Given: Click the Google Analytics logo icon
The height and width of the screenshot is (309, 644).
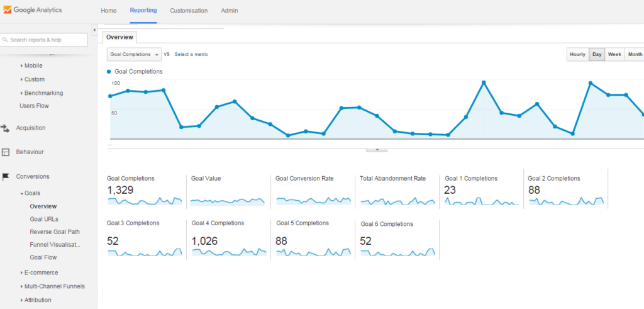Looking at the screenshot, I should pos(8,10).
